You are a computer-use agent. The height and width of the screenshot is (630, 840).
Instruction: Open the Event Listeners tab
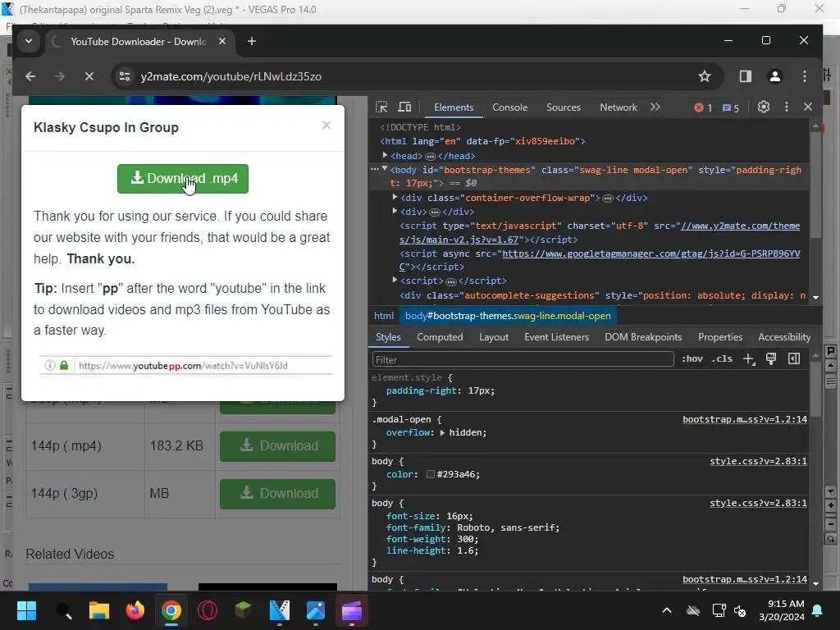[556, 337]
